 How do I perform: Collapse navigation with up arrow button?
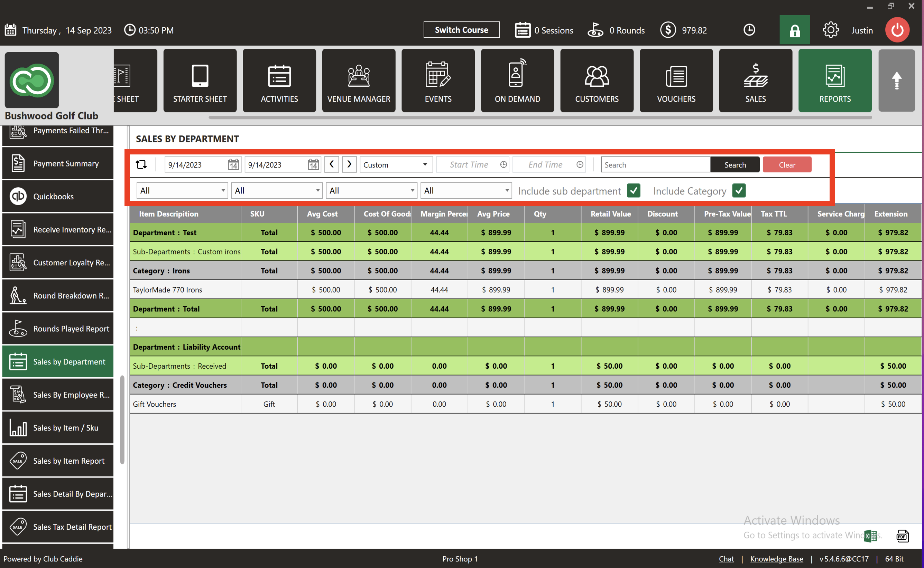pyautogui.click(x=896, y=81)
